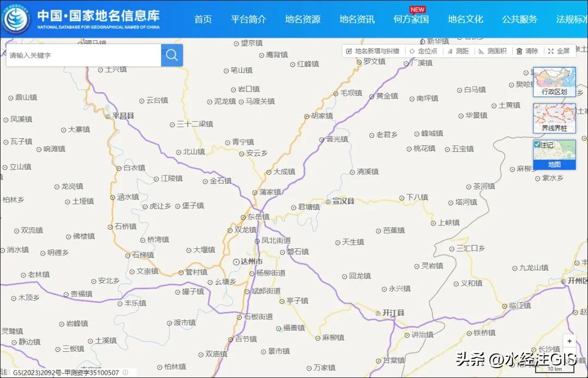Open the 首页 menu item

click(203, 20)
